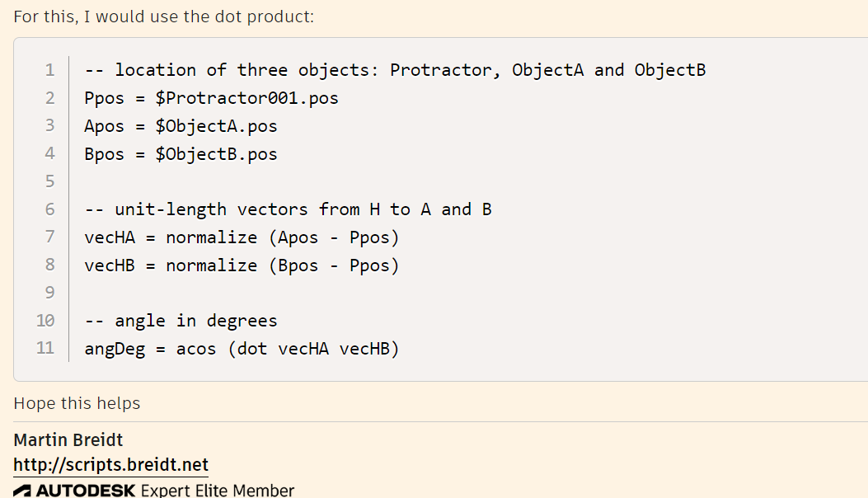Click the Martin Breidt signature name
868x498 pixels.
[x=68, y=439]
